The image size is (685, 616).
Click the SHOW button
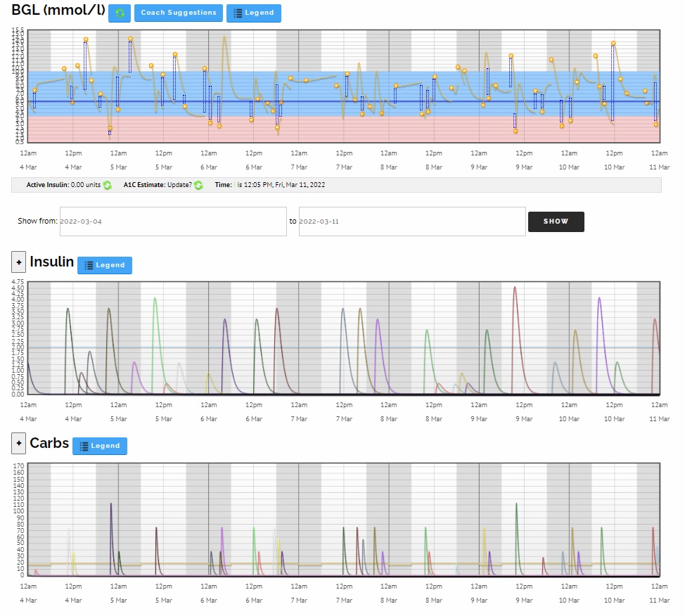[x=556, y=222]
